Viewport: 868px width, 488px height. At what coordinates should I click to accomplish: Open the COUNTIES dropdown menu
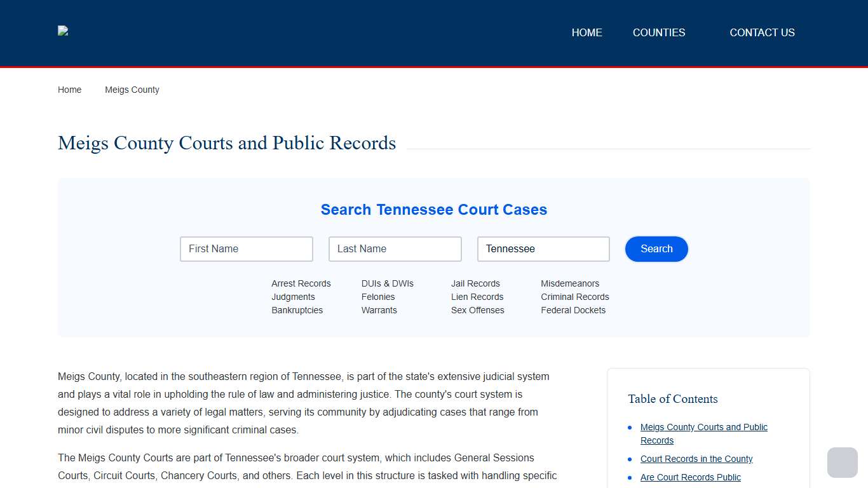point(659,32)
